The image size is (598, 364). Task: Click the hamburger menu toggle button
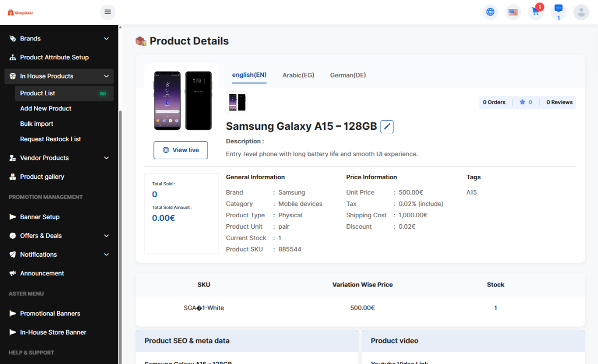point(107,12)
